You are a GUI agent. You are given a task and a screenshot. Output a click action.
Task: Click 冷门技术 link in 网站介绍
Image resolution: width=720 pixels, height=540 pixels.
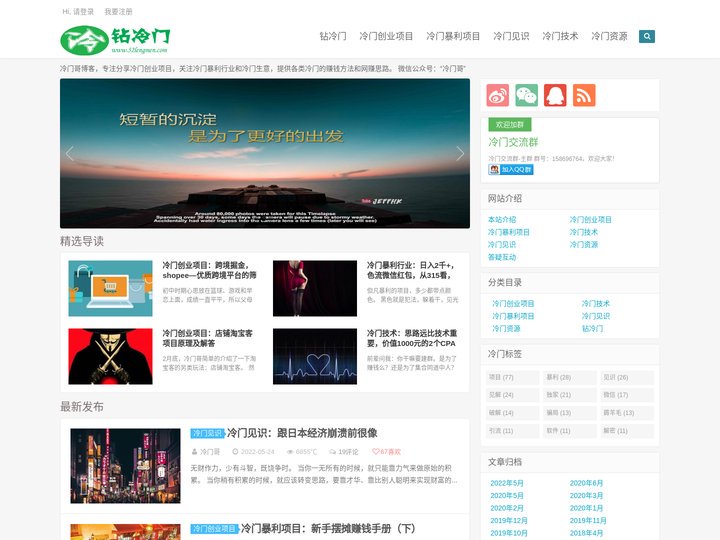pyautogui.click(x=584, y=232)
